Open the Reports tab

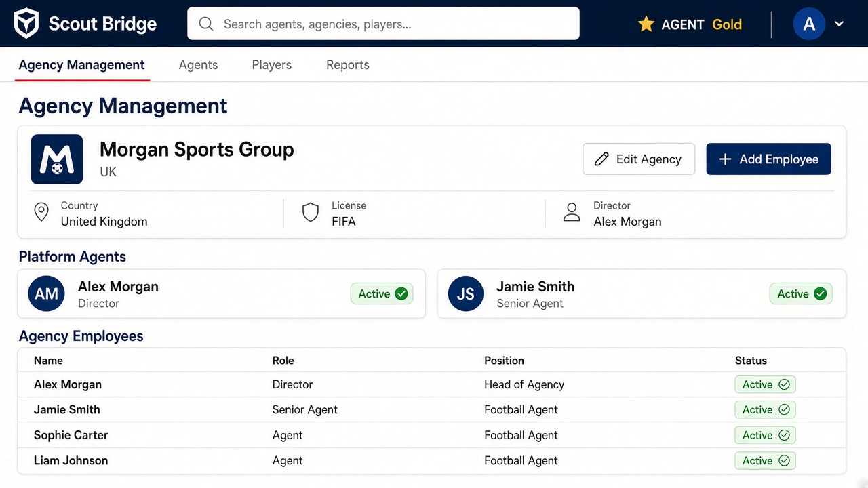tap(348, 65)
